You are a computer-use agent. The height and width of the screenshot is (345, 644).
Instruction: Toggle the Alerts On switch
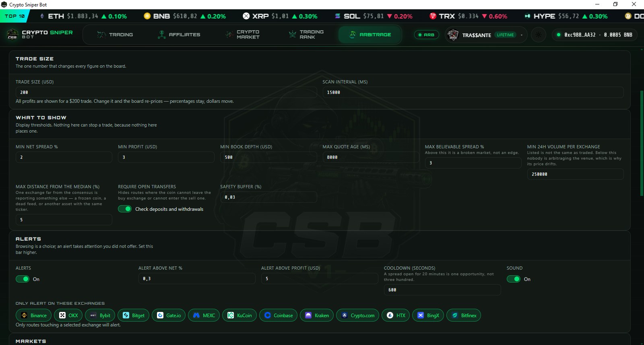pyautogui.click(x=23, y=279)
